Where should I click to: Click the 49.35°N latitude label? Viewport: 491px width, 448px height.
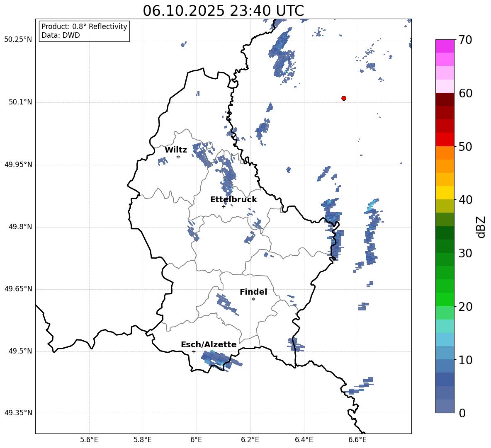[18, 413]
